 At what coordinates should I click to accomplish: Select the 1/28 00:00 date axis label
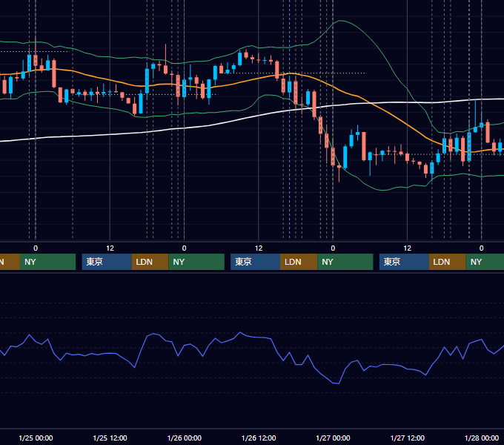pyautogui.click(x=482, y=438)
